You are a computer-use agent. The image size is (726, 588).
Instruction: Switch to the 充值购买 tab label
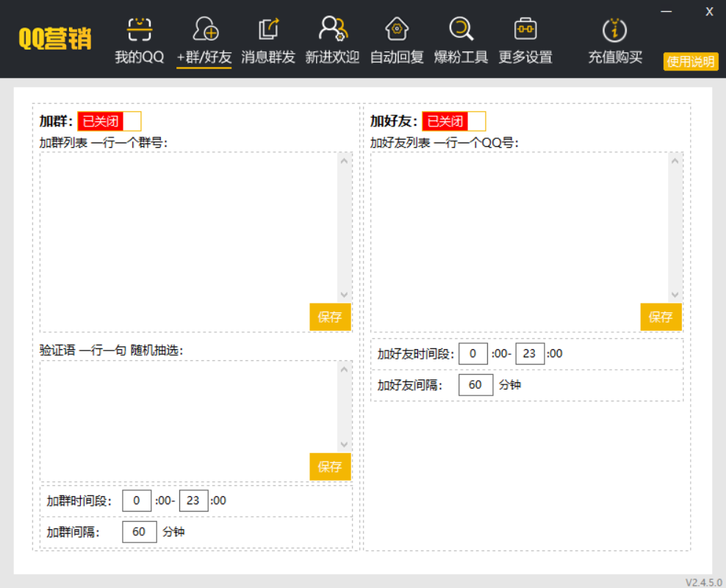[615, 57]
